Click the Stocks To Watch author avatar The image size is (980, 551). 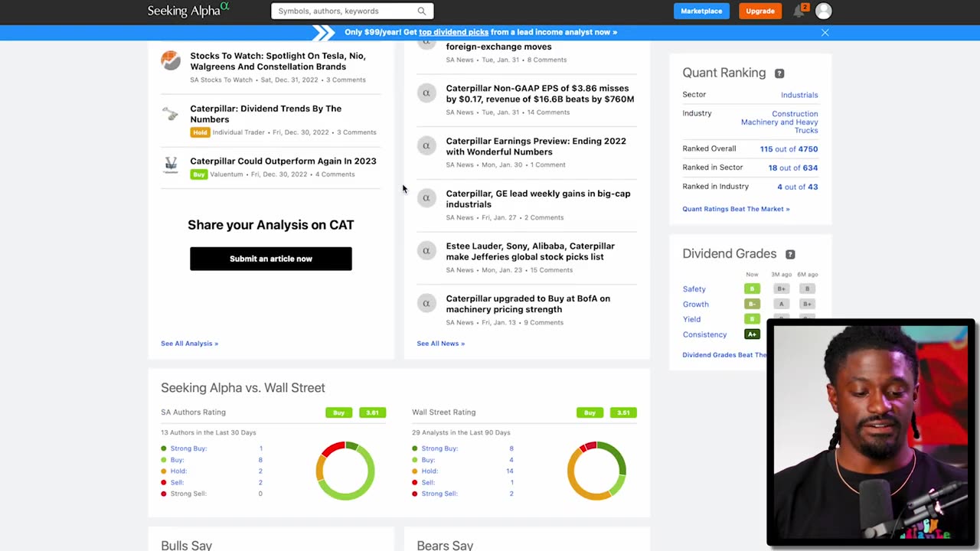(x=171, y=60)
